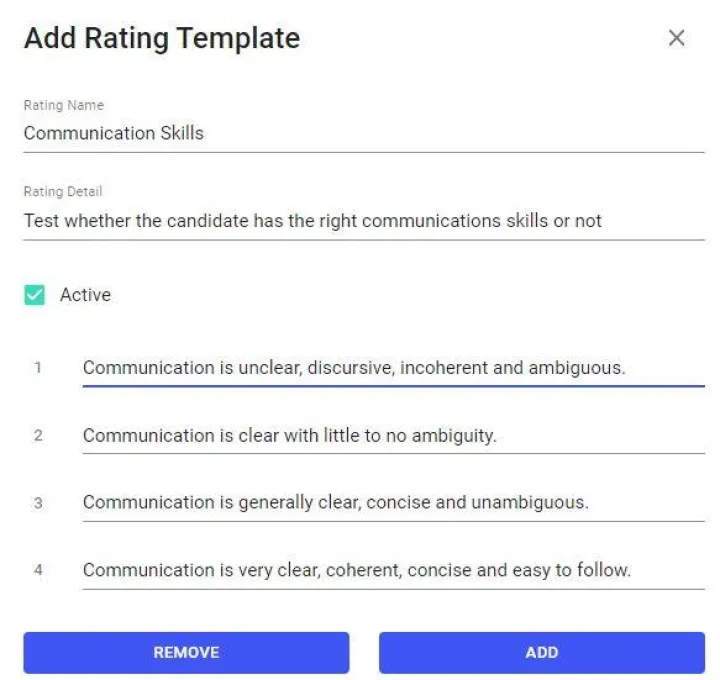Viewport: 720px width, 680px height.
Task: Select the level 3 'generally clear, concise' field
Action: pyautogui.click(x=394, y=503)
